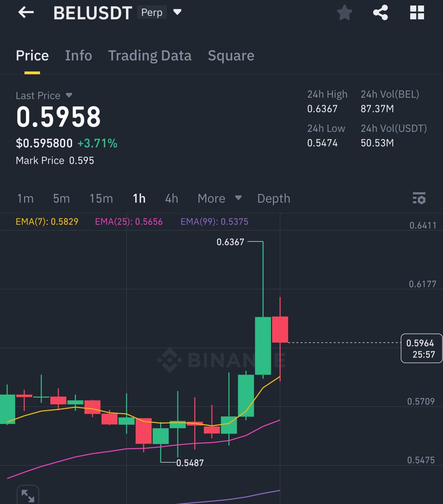Tap the latest red candle
Screen dimensions: 443x504
280,330
